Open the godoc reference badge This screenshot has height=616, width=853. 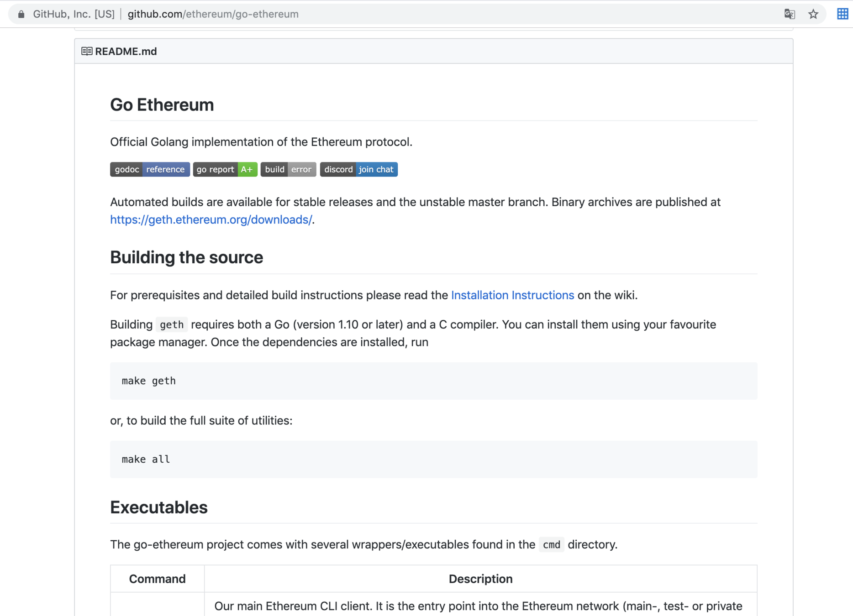[150, 169]
